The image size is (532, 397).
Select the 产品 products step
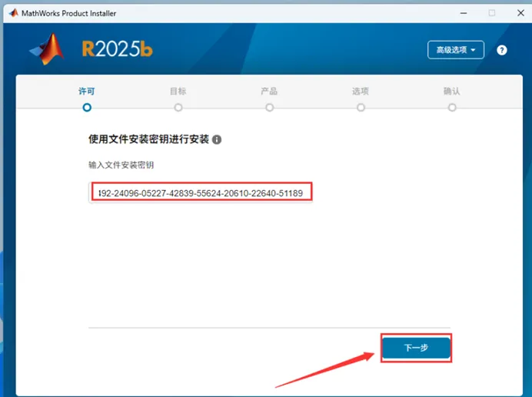[x=269, y=98]
